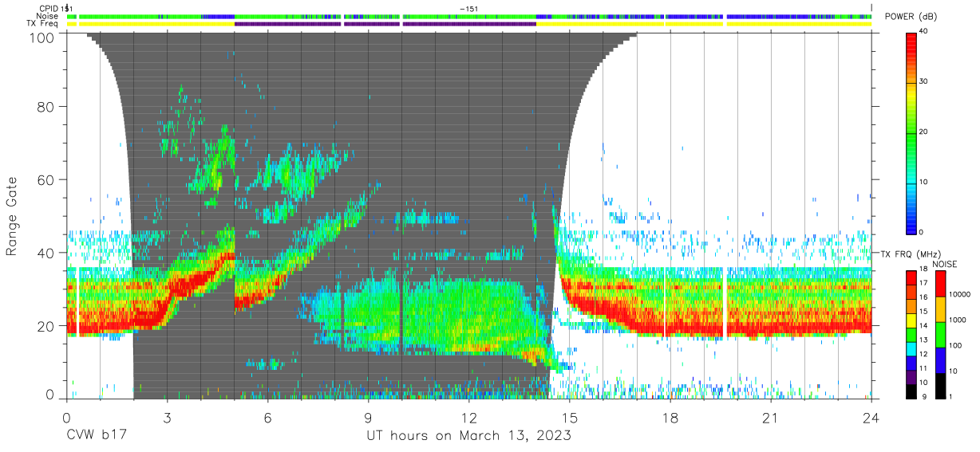
Task: Click the '60' range gate y-axis tick
Action: click(47, 180)
